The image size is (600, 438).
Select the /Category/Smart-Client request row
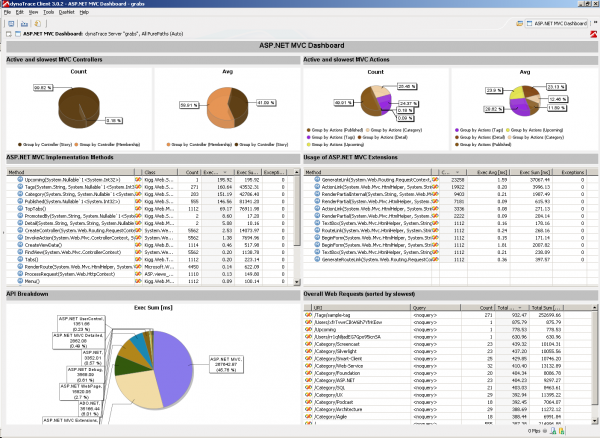coord(448,359)
